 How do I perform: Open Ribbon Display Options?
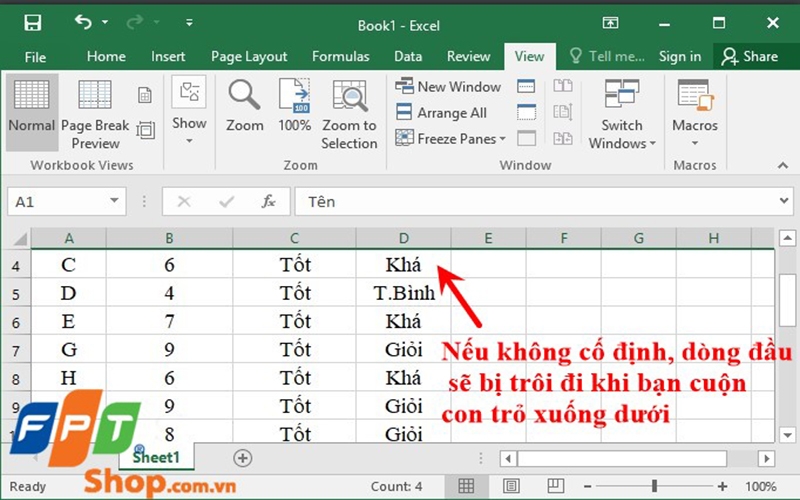point(610,23)
